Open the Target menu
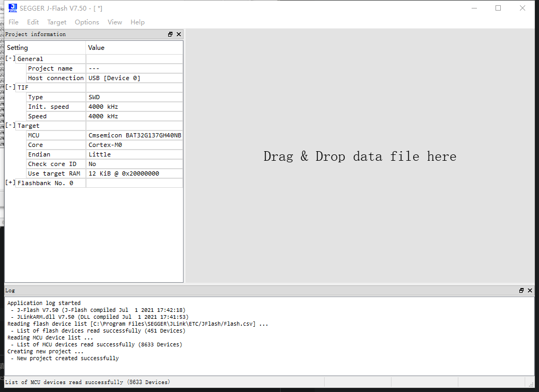This screenshot has height=392, width=539. coord(57,22)
